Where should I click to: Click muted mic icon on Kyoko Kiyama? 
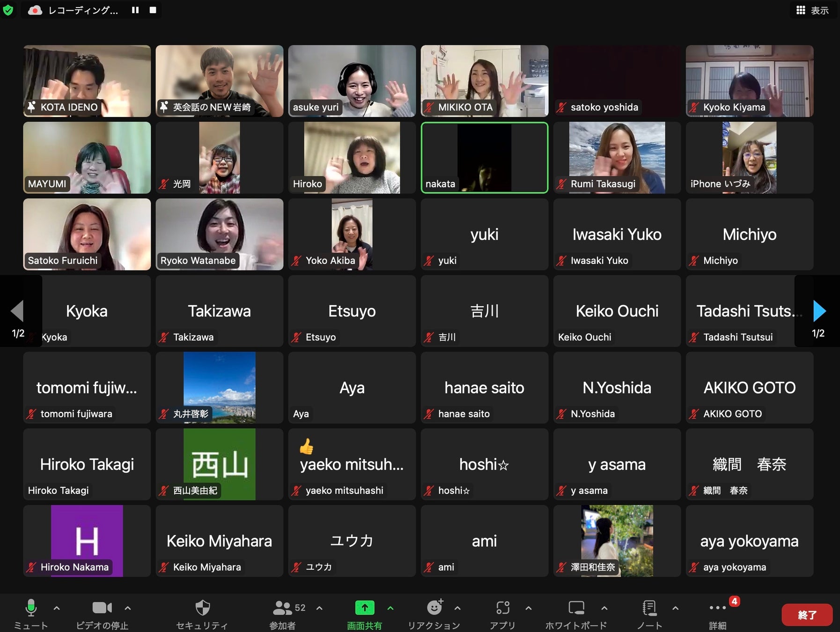[x=694, y=107]
